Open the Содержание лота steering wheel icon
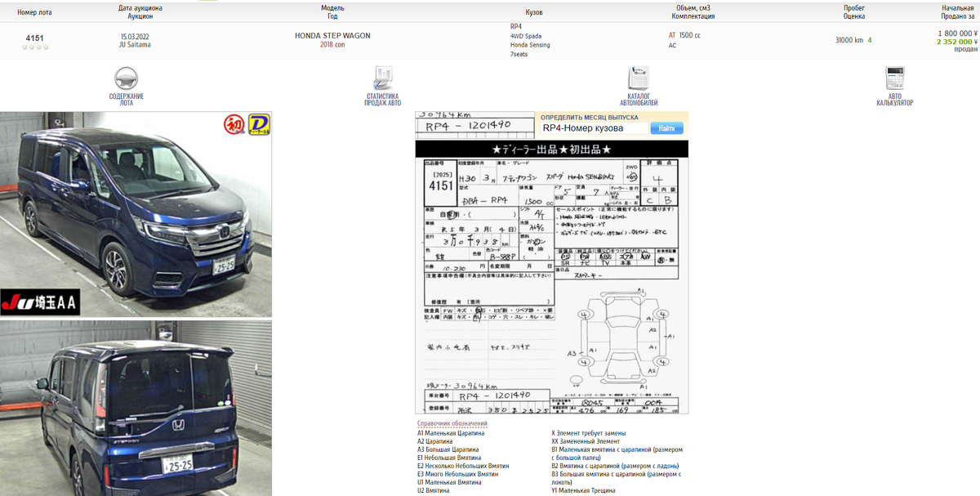The width and height of the screenshot is (980, 496). (x=126, y=79)
